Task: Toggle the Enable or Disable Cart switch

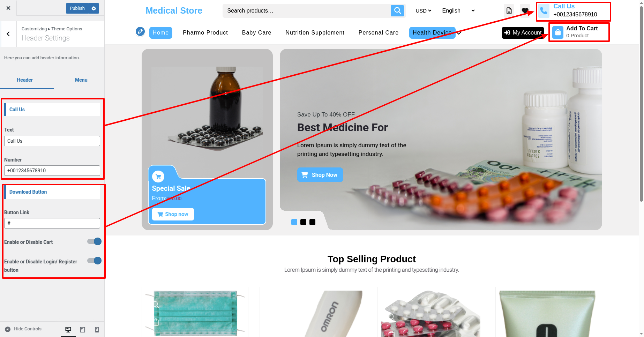Action: pyautogui.click(x=94, y=241)
